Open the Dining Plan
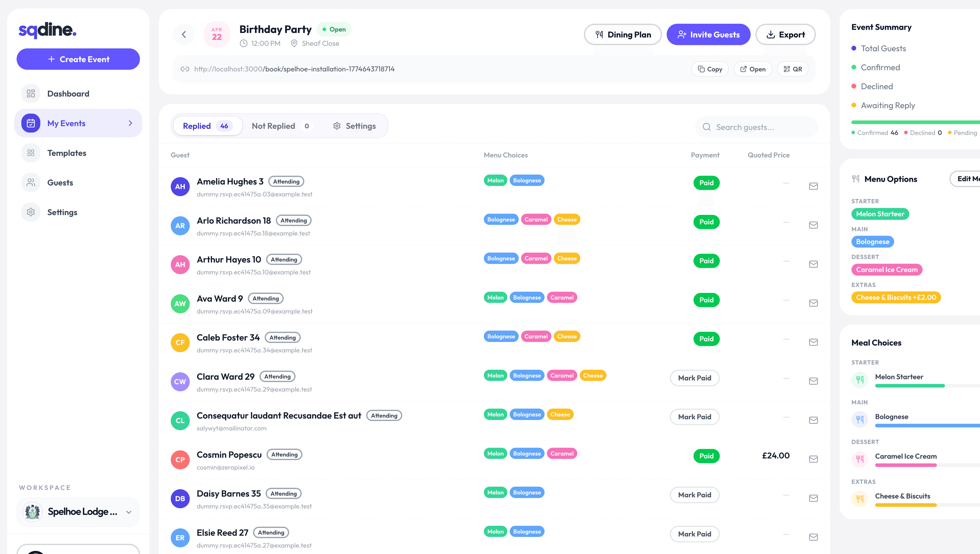This screenshot has width=980, height=554. 623,35
